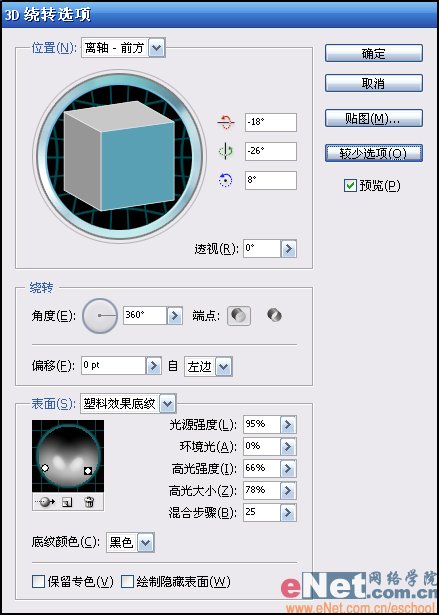Click the gray left face of cube

[x=82, y=160]
